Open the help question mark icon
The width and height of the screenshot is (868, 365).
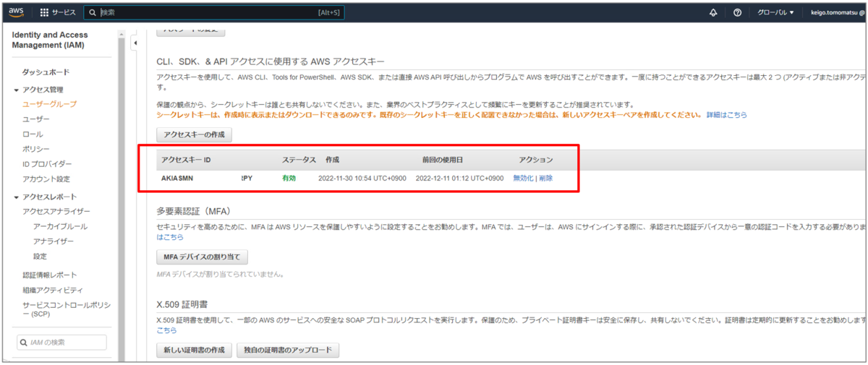737,13
